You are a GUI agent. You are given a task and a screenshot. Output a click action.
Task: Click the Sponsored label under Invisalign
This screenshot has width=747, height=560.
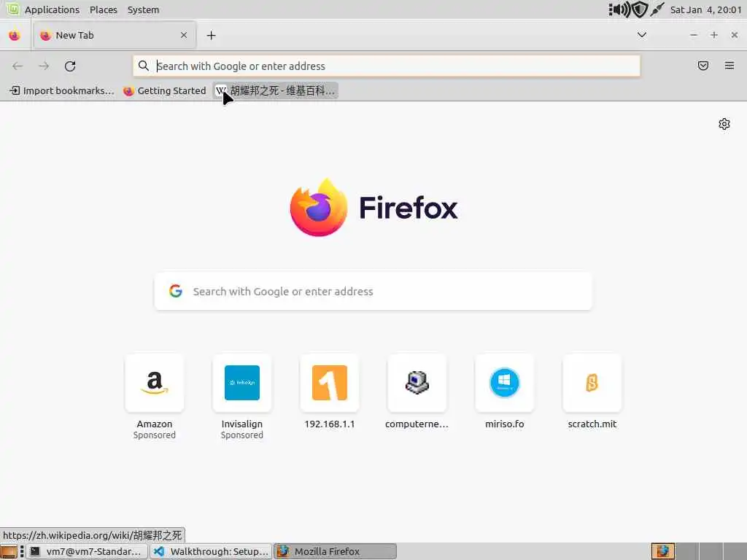(x=242, y=435)
